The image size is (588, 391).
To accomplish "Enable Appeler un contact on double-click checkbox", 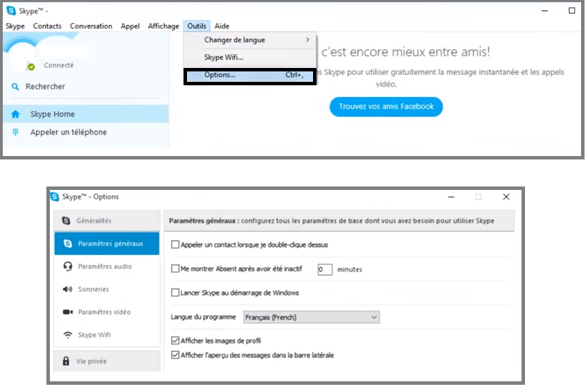I will point(175,245).
